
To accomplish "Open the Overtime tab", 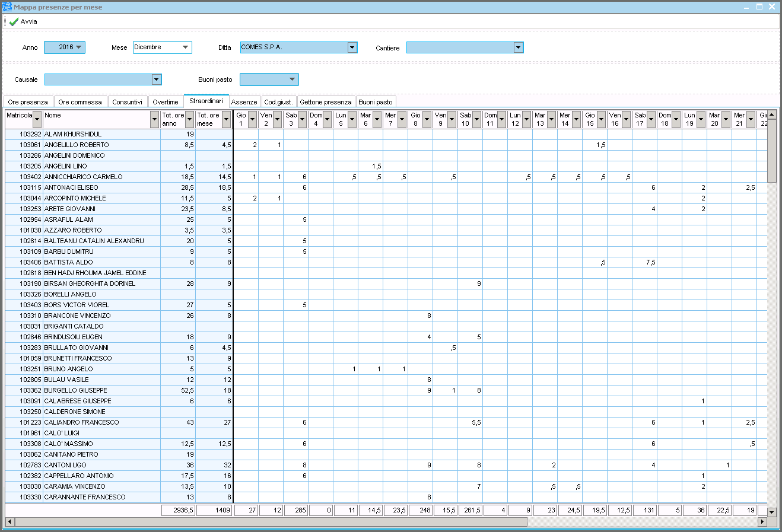I will [x=166, y=102].
